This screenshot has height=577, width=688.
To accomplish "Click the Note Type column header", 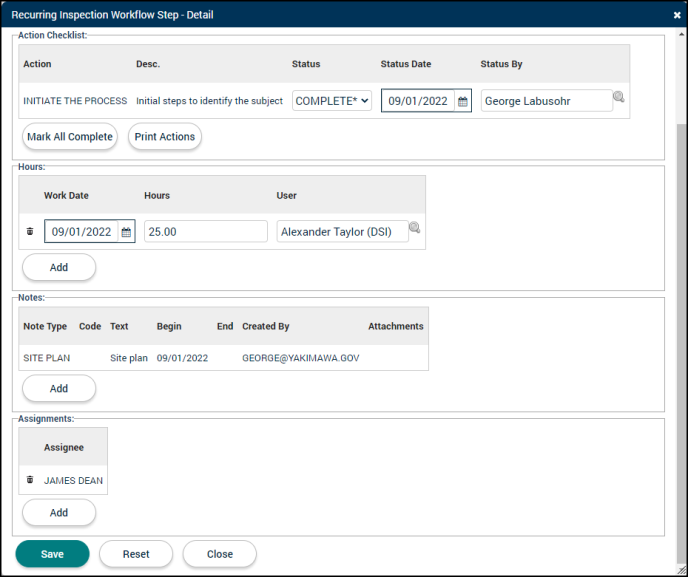I will point(45,326).
